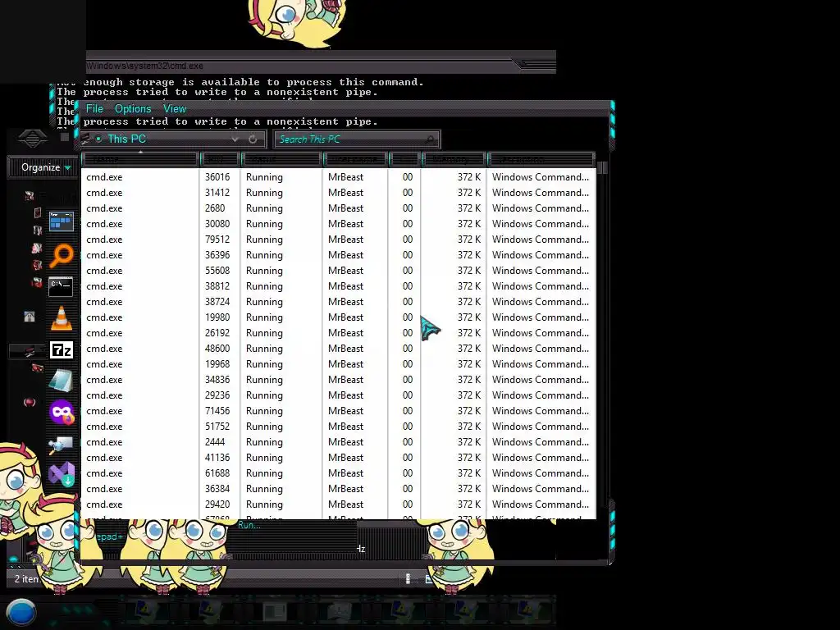Select the process with PID 48600
This screenshot has height=630, width=840.
point(339,348)
